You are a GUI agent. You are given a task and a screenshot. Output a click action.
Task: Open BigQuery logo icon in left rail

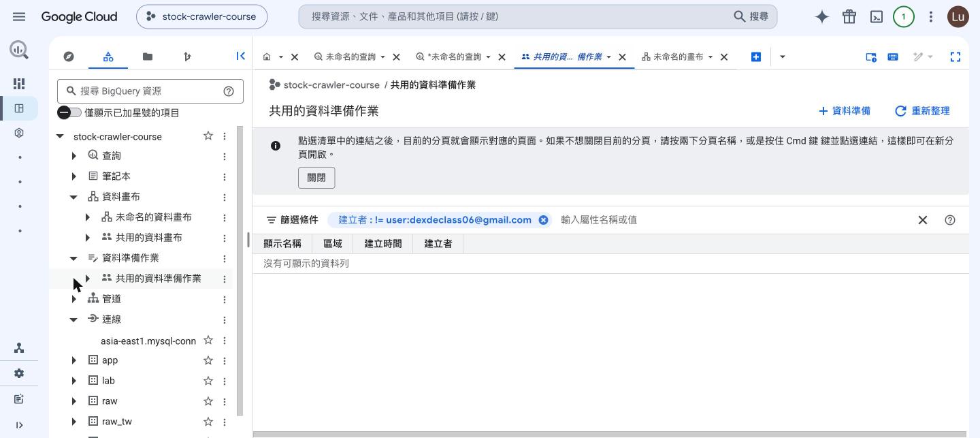click(x=19, y=50)
